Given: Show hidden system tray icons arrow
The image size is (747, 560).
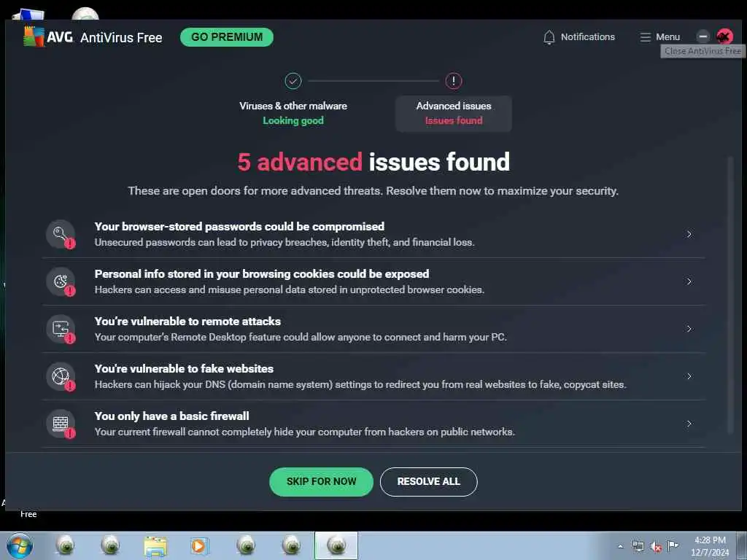Looking at the screenshot, I should point(620,547).
